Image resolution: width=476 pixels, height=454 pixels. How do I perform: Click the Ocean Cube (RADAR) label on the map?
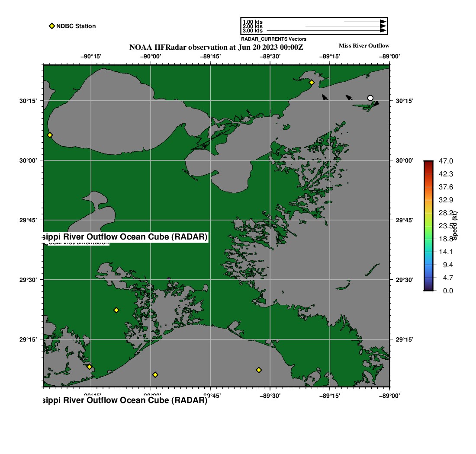[125, 237]
